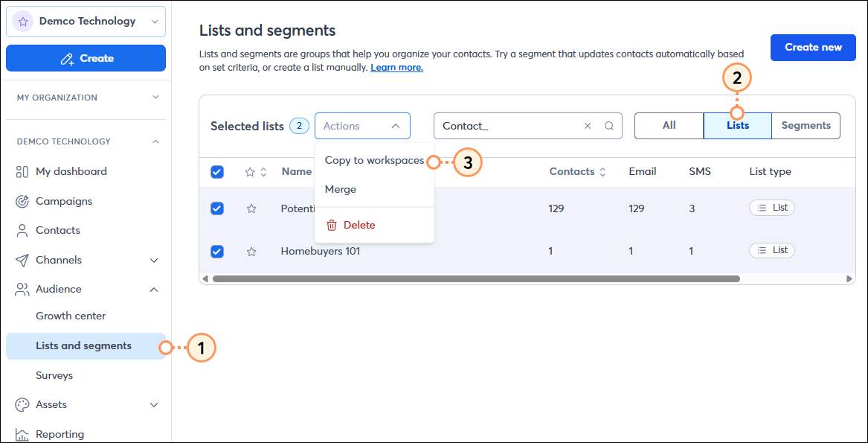This screenshot has width=868, height=443.
Task: Expand the Channels menu chevron
Action: click(x=155, y=260)
